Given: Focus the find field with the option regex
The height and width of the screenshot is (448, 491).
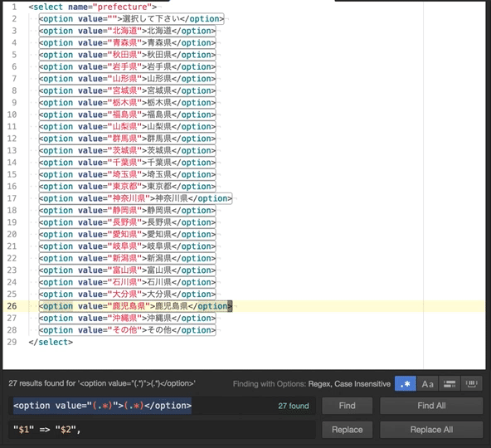Looking at the screenshot, I should tap(163, 406).
